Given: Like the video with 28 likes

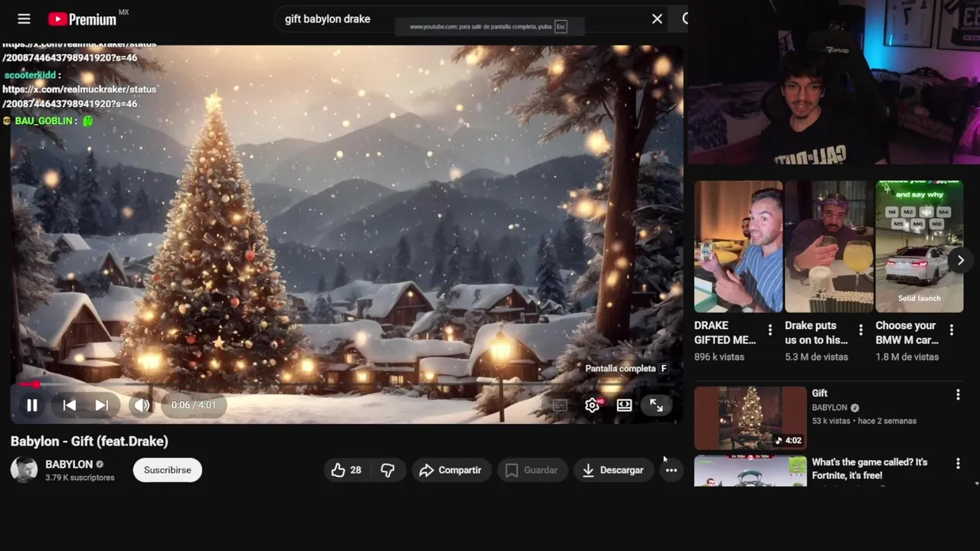Looking at the screenshot, I should [x=346, y=470].
